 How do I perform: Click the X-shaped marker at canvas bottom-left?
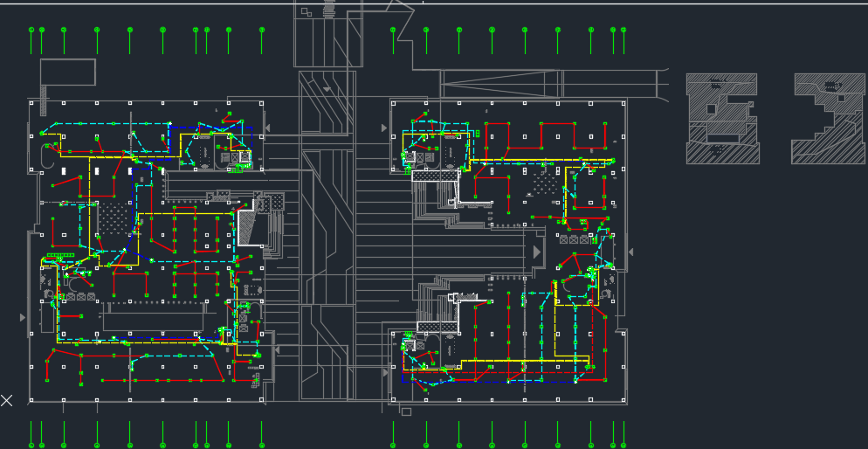pos(7,400)
